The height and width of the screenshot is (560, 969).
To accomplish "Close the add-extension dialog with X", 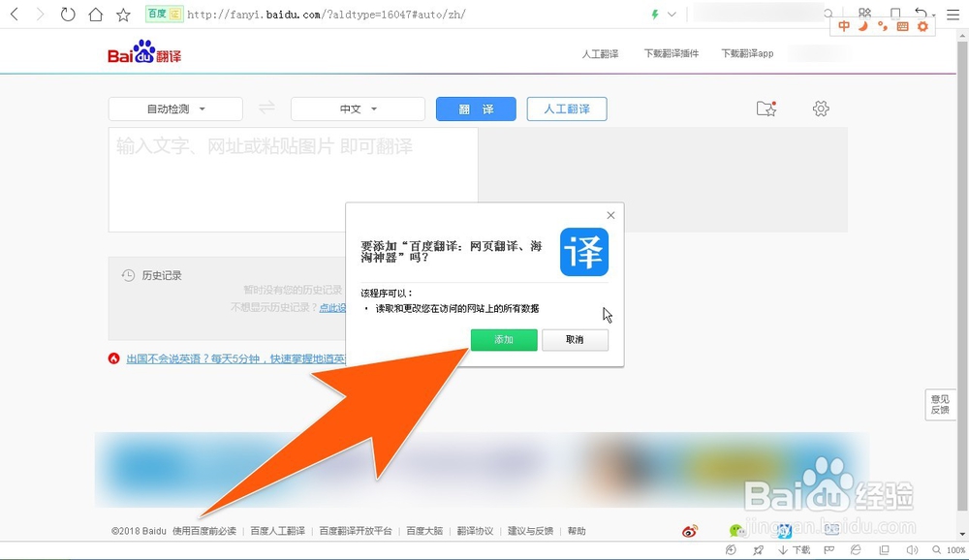I will point(610,215).
